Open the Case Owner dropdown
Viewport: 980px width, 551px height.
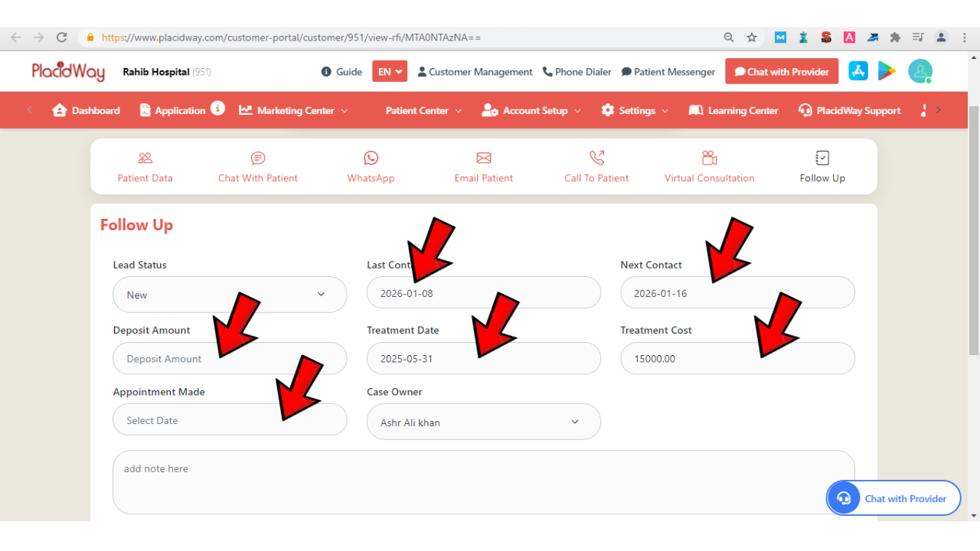[483, 422]
